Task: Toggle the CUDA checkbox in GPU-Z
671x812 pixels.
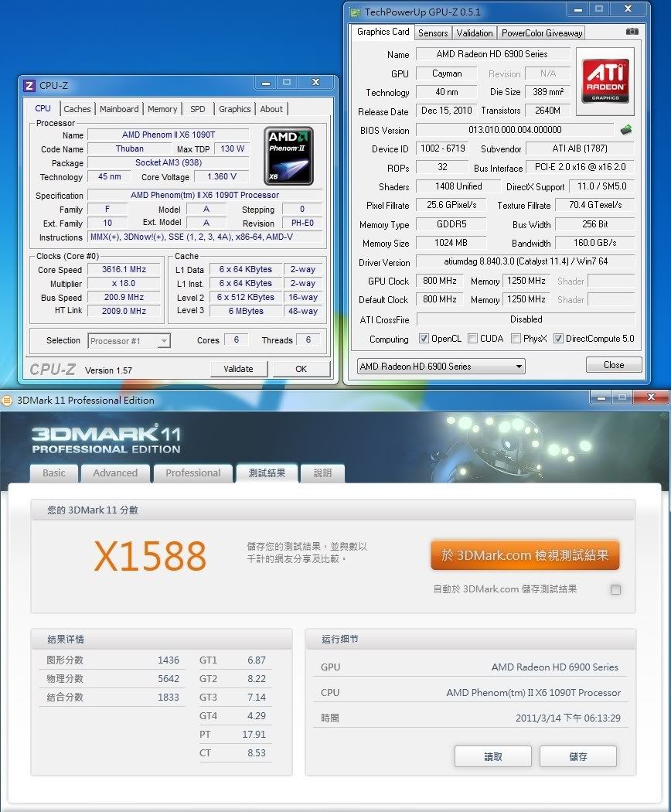Action: (x=472, y=338)
